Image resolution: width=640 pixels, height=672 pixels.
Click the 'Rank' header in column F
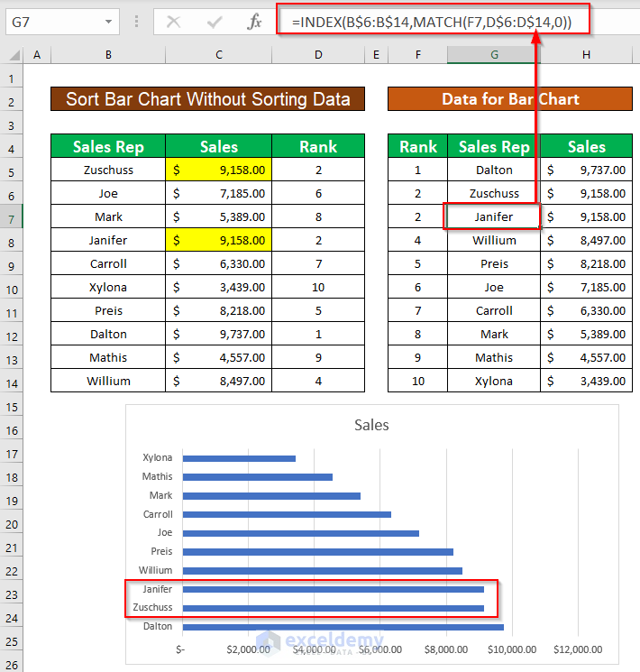point(417,146)
